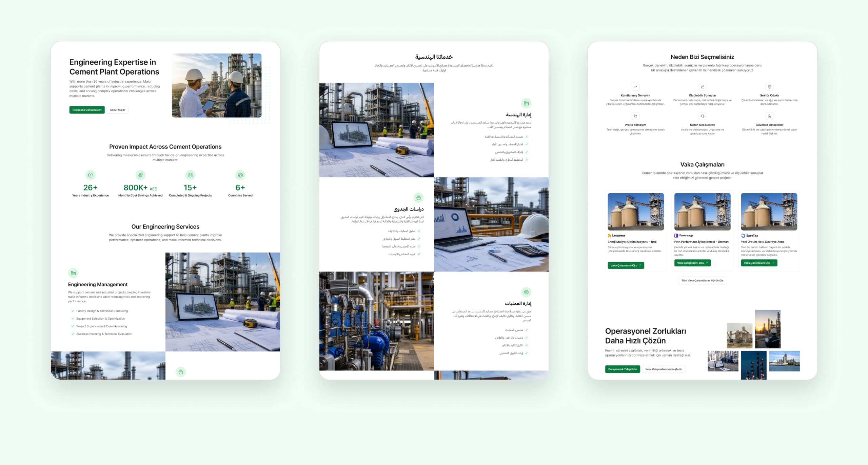Click the layers icon above 15+
The width and height of the screenshot is (868, 465).
coord(190,175)
